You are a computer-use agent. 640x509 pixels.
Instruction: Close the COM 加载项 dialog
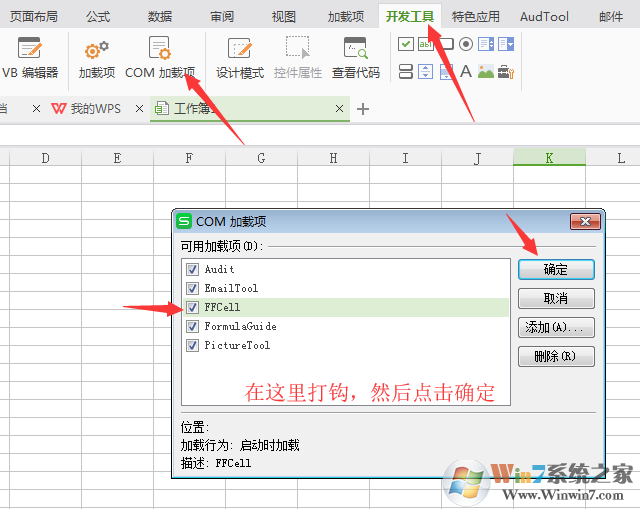[x=585, y=222]
